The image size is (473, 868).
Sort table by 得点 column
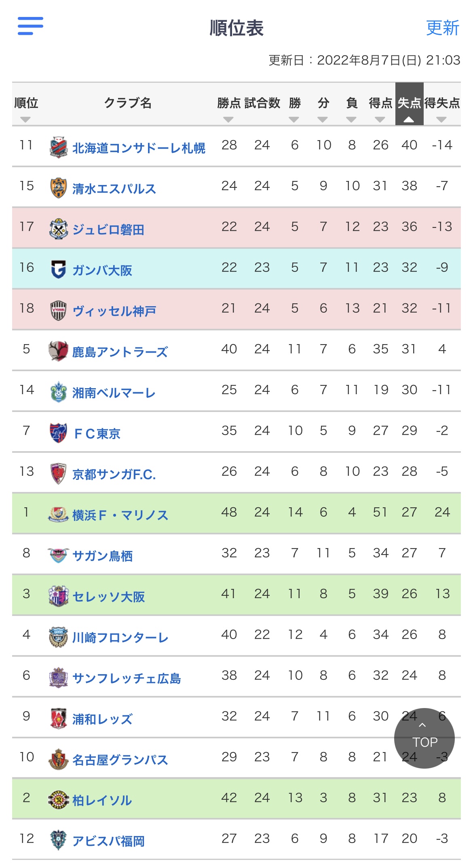(x=380, y=108)
